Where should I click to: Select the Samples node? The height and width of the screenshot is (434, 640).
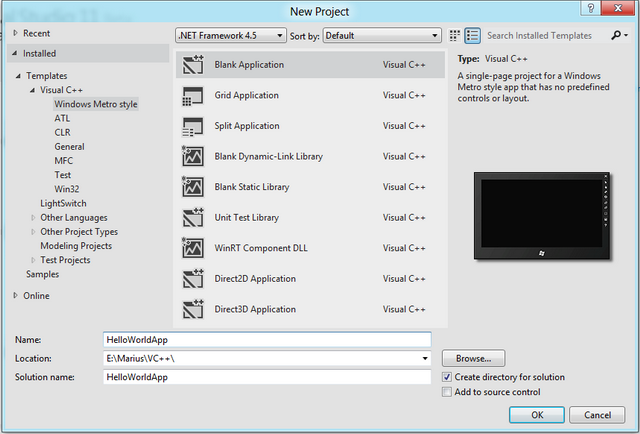pos(42,274)
